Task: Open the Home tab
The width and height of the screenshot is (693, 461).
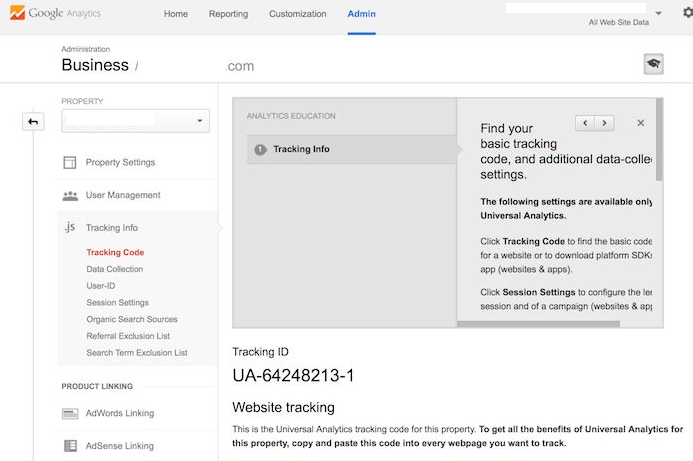Action: [175, 14]
